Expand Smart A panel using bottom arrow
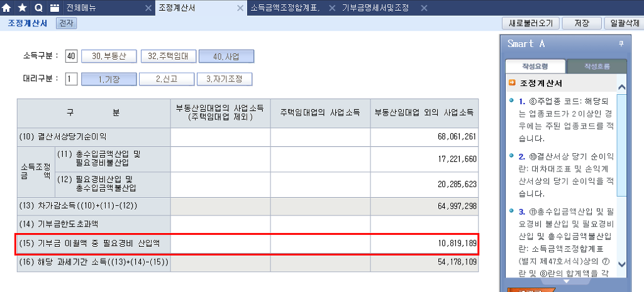The image size is (644, 292). pyautogui.click(x=566, y=281)
